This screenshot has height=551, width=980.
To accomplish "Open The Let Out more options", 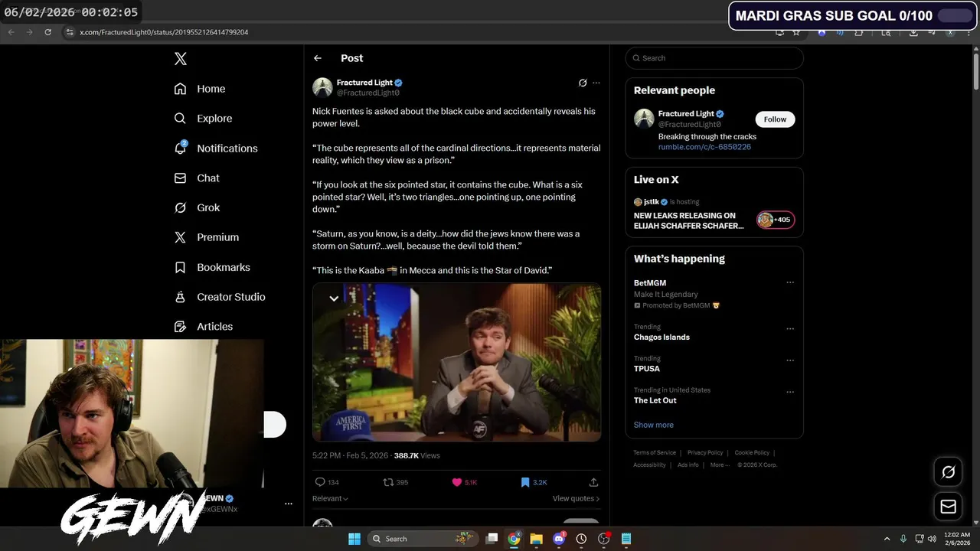I will pos(790,392).
